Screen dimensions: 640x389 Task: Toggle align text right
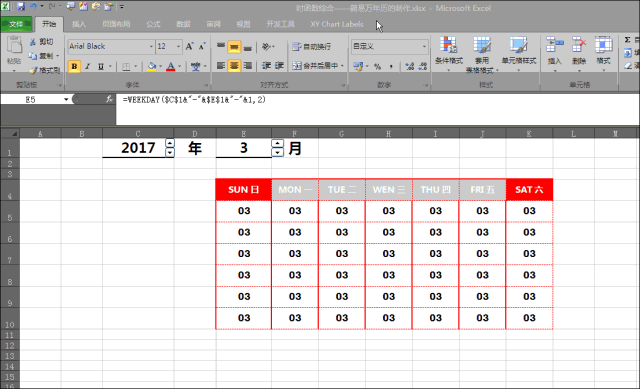247,65
